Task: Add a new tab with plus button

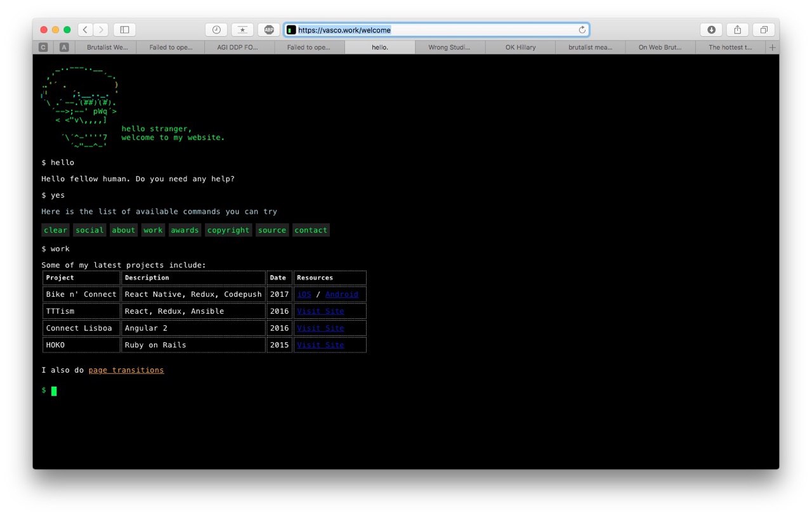Action: [x=772, y=48]
